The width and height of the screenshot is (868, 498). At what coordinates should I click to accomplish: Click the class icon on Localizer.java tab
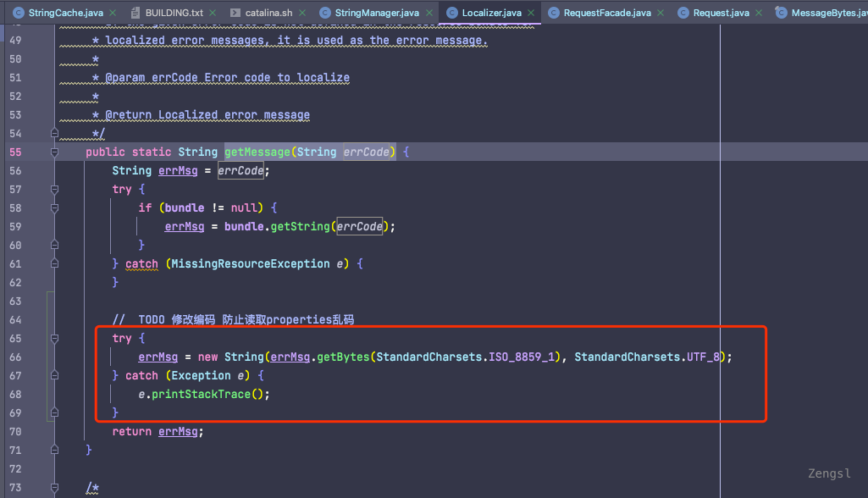451,14
